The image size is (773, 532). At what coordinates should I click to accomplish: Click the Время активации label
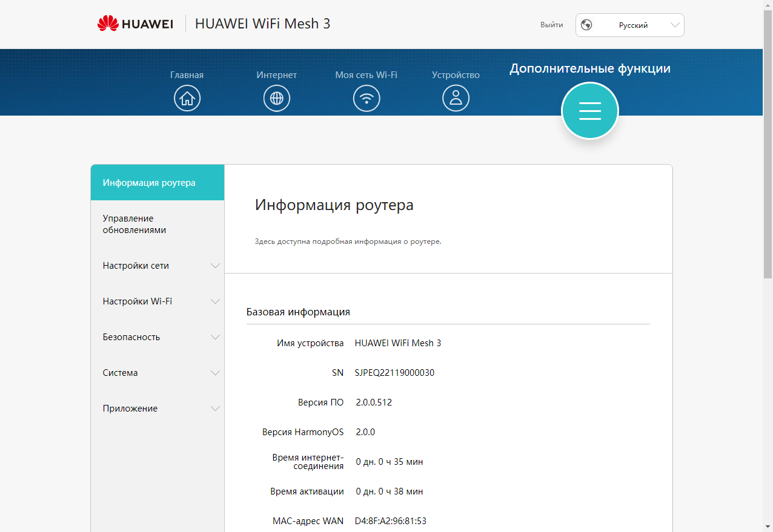(307, 491)
